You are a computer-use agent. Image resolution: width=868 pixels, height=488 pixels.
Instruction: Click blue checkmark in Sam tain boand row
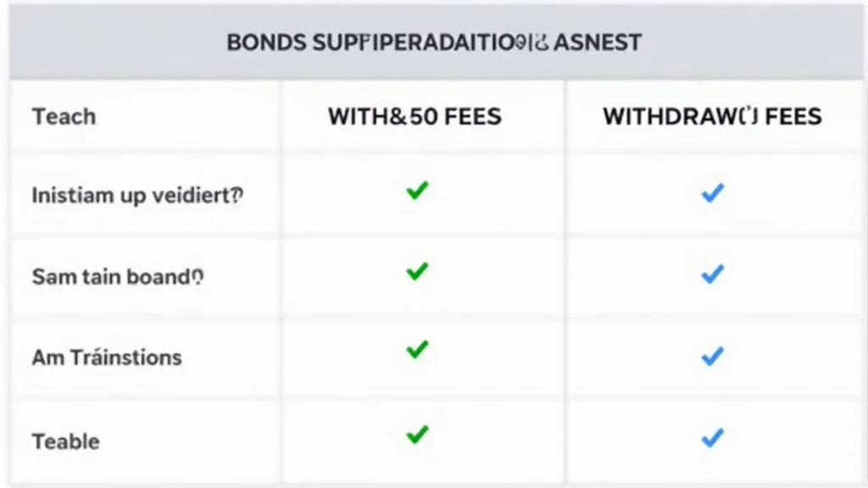(712, 274)
